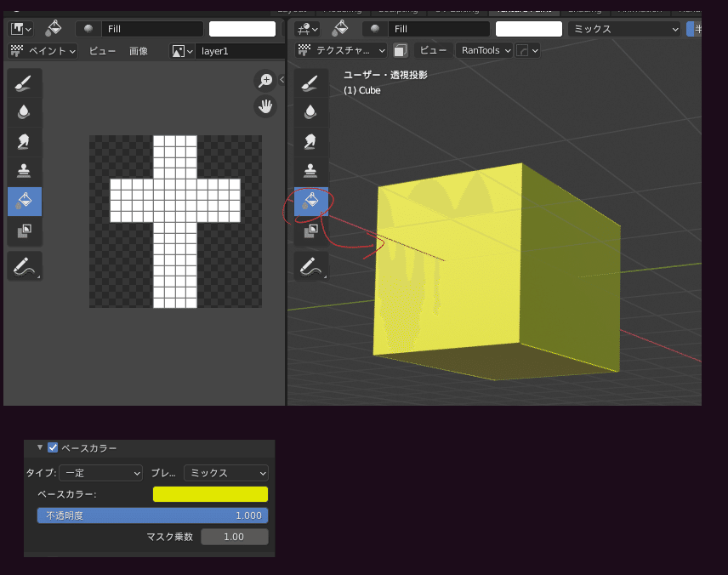Select the Mask tool in image editor
This screenshot has width=728, height=575.
coord(24,231)
